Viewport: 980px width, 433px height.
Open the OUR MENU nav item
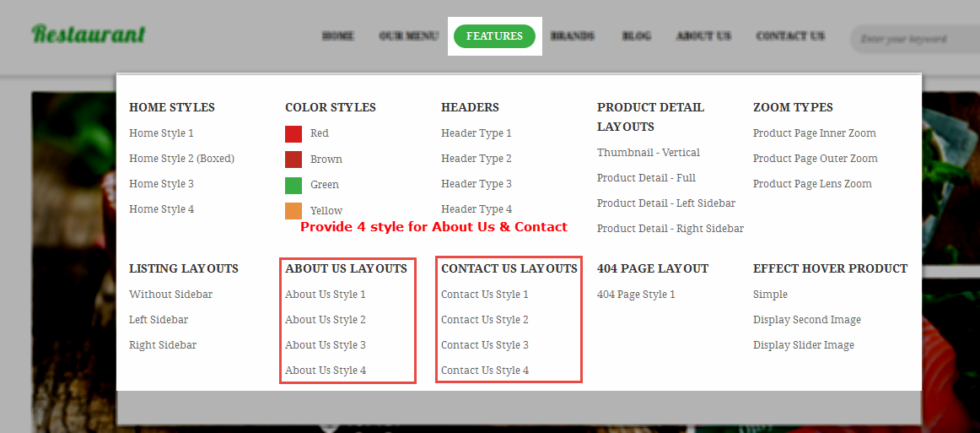tap(409, 36)
